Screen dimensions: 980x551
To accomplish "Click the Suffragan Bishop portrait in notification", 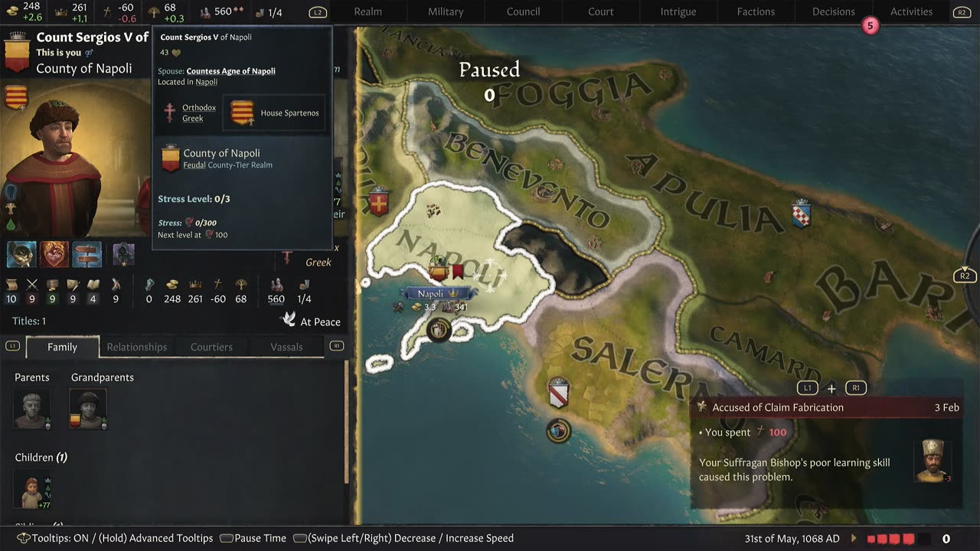I will point(933,460).
